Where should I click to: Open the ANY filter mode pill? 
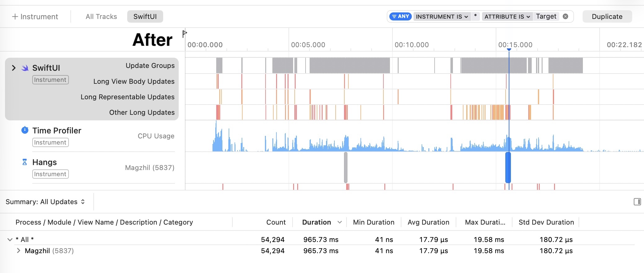400,16
